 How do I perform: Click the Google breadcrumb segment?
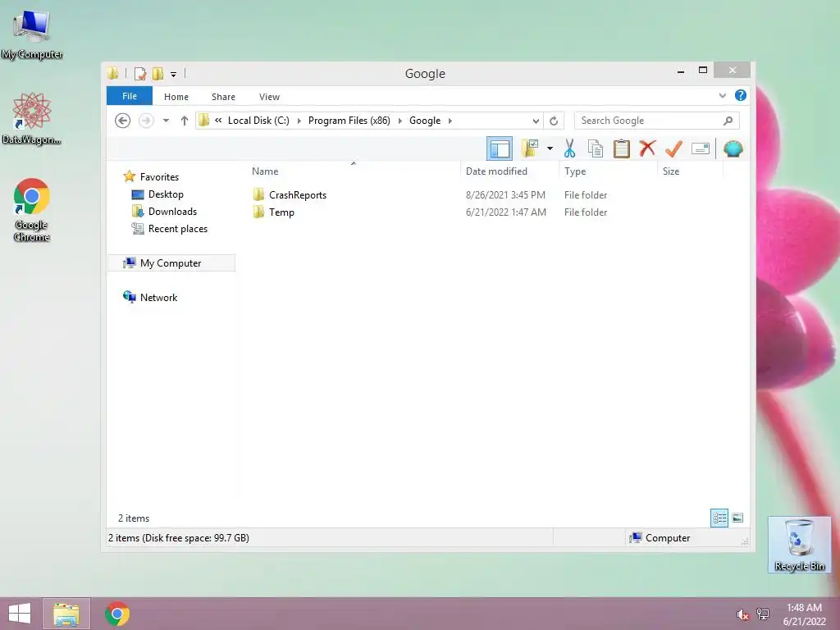[x=425, y=121]
